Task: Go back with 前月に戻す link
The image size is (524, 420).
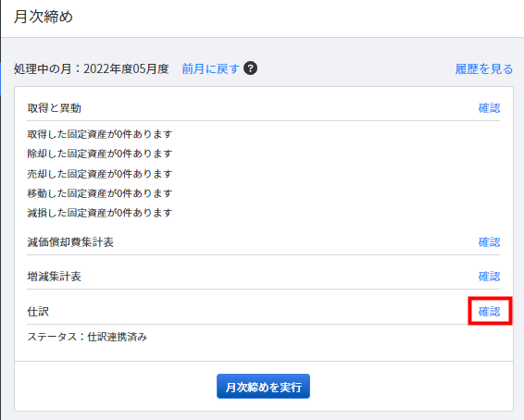Action: pos(210,68)
